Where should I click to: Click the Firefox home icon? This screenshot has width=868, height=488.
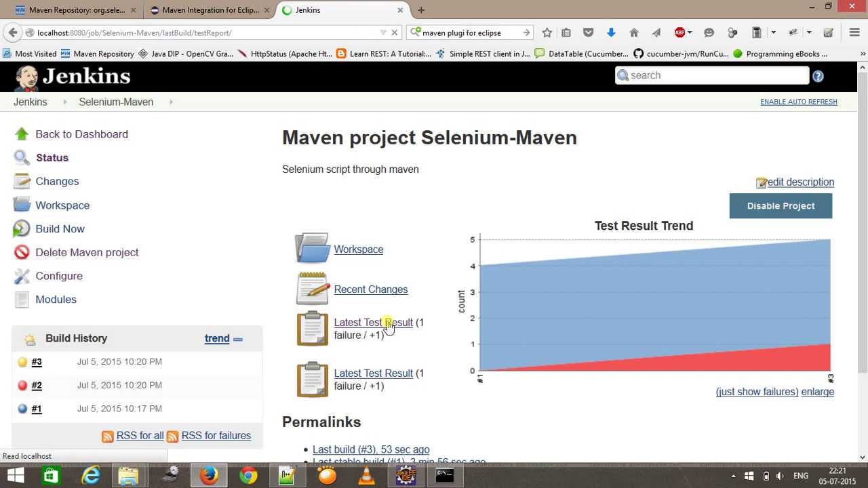634,33
